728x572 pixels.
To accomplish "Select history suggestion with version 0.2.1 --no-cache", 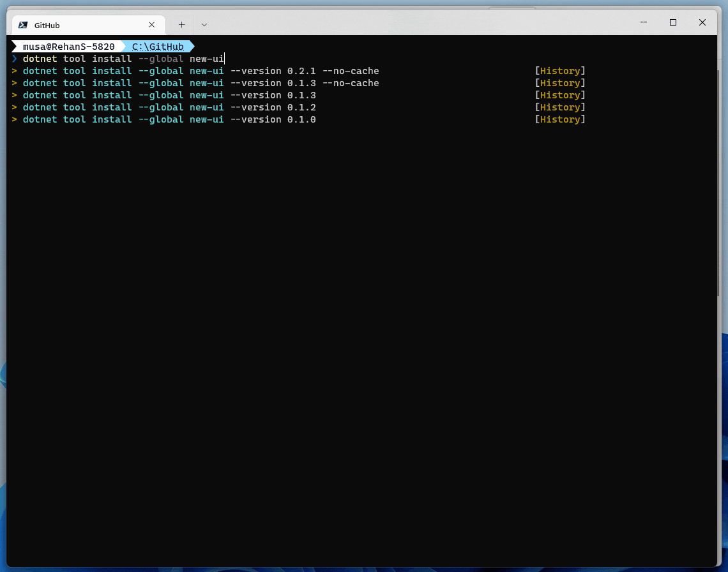I will pyautogui.click(x=201, y=71).
